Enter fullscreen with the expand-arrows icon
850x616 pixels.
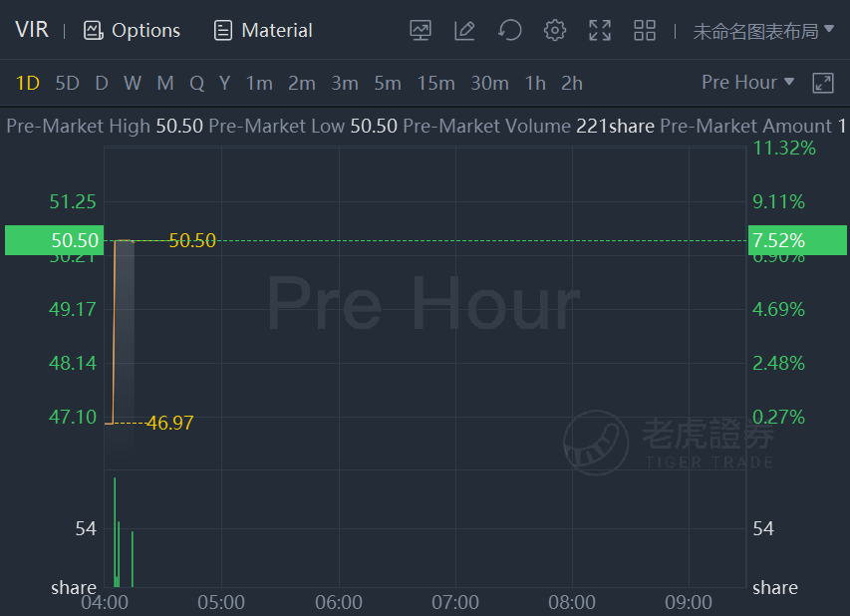click(x=600, y=31)
